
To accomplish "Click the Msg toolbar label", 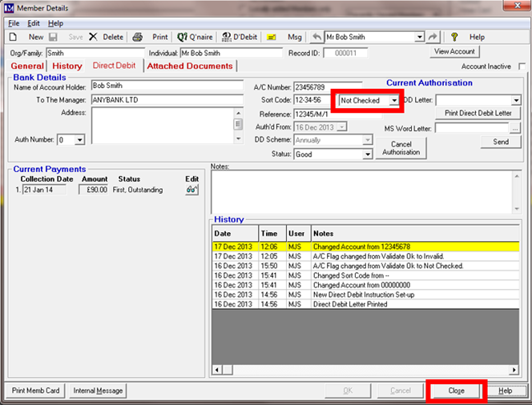I will 295,37.
